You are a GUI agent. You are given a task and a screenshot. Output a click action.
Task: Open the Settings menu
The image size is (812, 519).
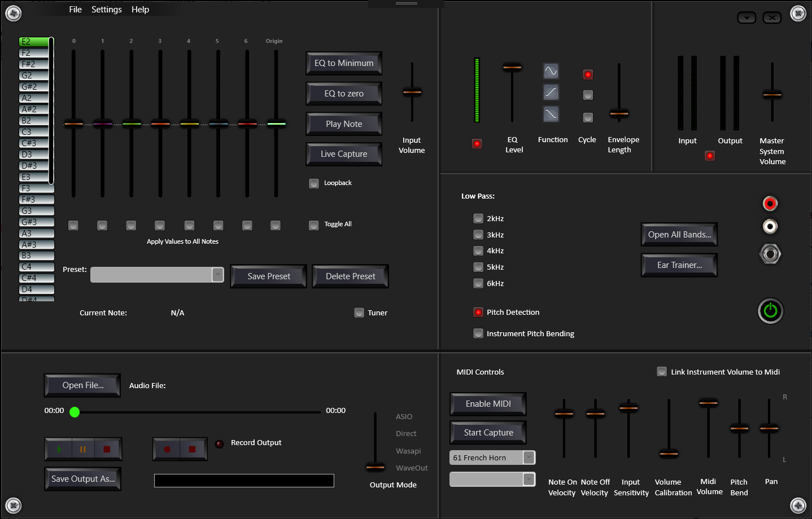click(106, 10)
